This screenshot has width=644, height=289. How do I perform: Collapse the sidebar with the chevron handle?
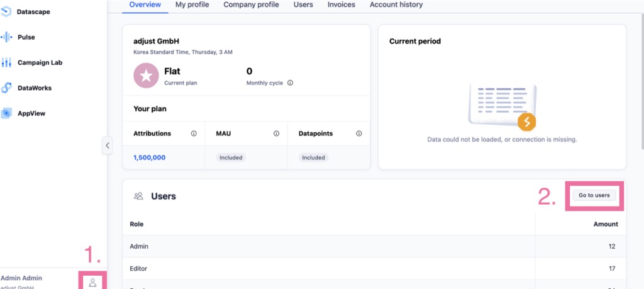click(x=107, y=145)
